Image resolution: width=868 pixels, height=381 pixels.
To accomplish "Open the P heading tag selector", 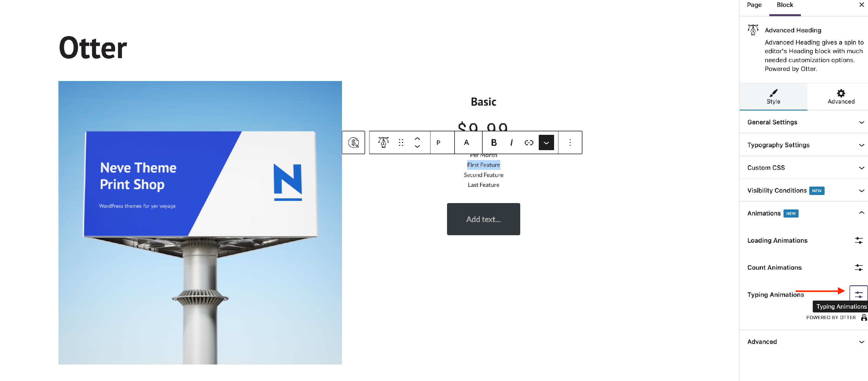I will (x=438, y=143).
